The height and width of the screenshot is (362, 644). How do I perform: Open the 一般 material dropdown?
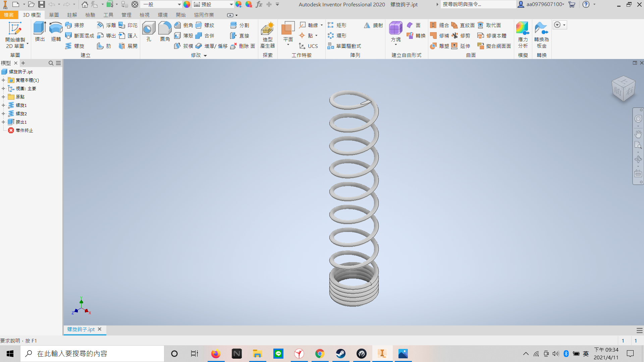162,4
